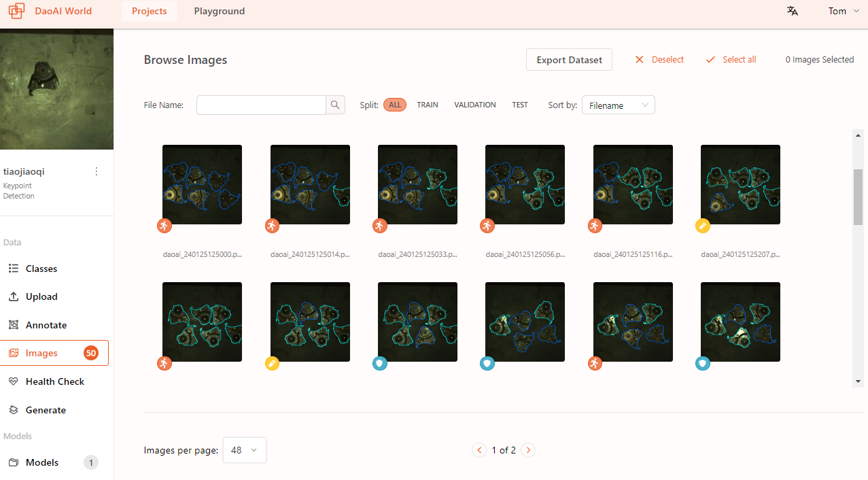The width and height of the screenshot is (868, 480).
Task: Click the File Name search field
Action: [262, 105]
